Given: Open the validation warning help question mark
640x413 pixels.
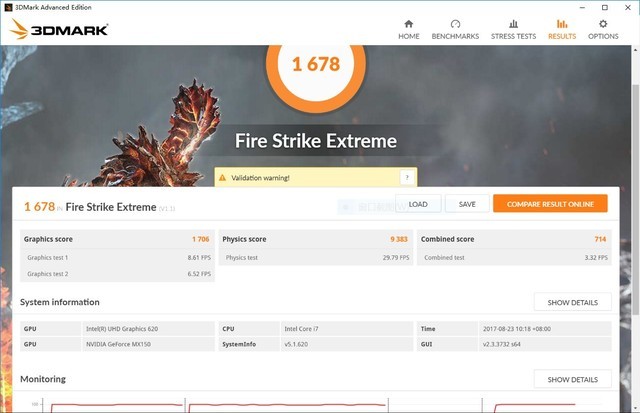Looking at the screenshot, I should coord(406,177).
